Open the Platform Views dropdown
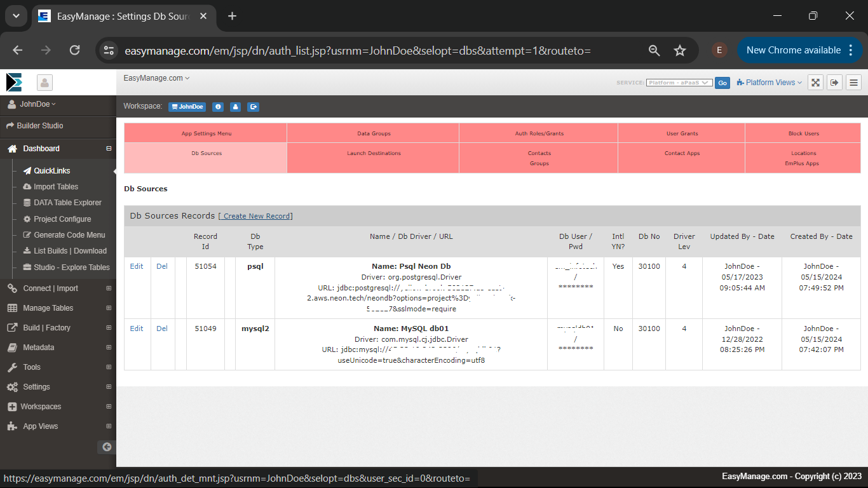The image size is (868, 488). (769, 83)
